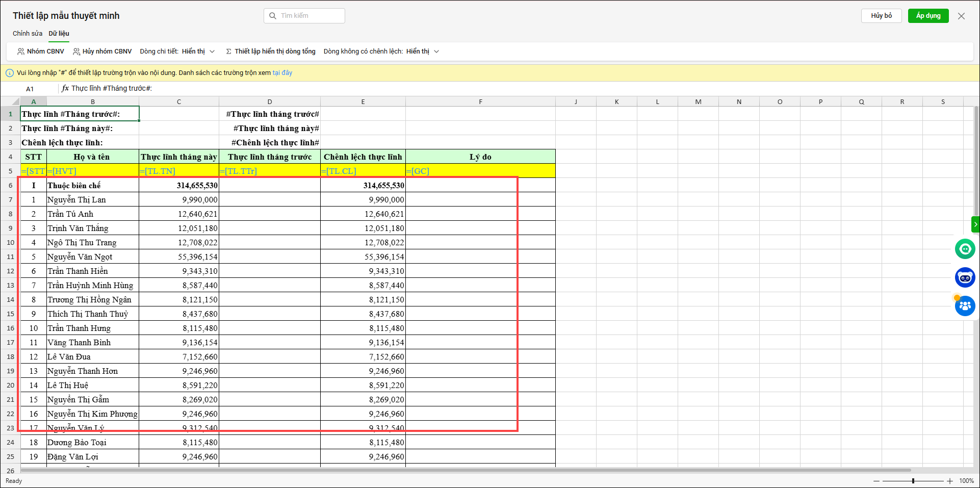Click the green chat support icon
Screen dimensions: 980x488
(x=965, y=249)
